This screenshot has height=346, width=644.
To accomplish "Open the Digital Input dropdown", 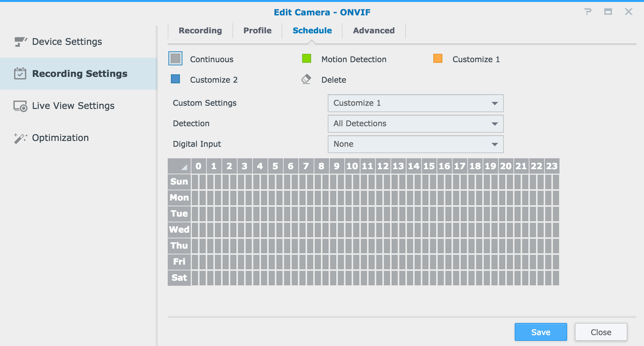I will pos(415,144).
